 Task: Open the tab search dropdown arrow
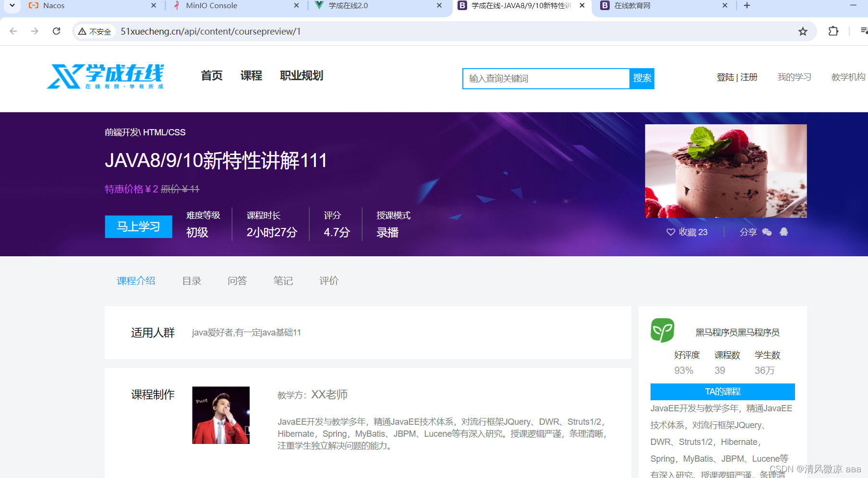[12, 6]
